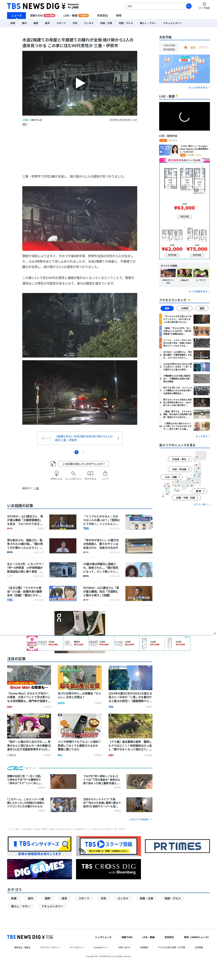Click the blue search magnifier button
The height and width of the screenshot is (980, 217).
coord(188,6)
